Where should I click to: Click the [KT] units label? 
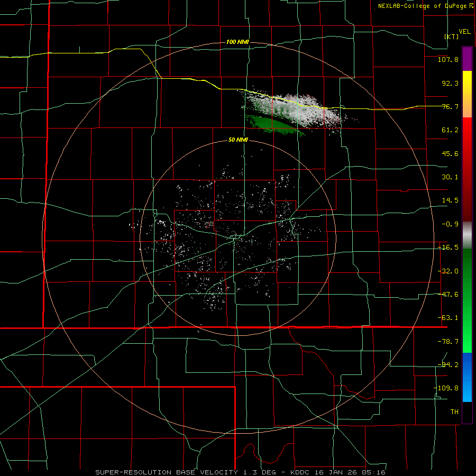click(452, 36)
